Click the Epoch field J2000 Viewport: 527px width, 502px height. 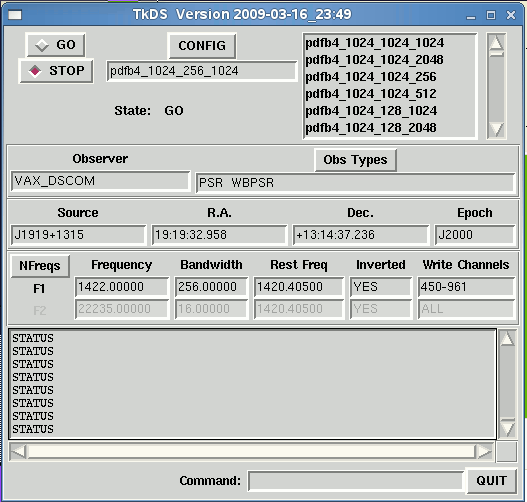pos(475,235)
